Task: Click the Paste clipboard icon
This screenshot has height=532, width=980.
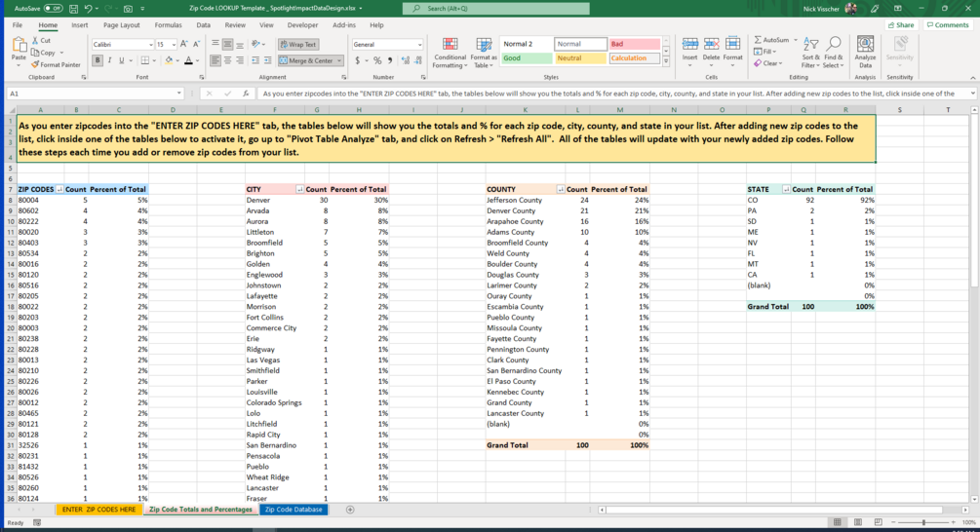Action: pyautogui.click(x=20, y=46)
